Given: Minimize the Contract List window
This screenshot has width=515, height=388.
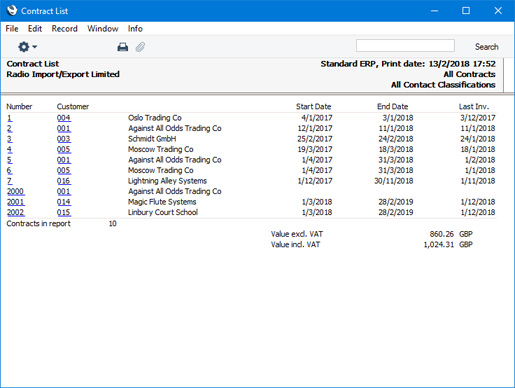Looking at the screenshot, I should [434, 11].
